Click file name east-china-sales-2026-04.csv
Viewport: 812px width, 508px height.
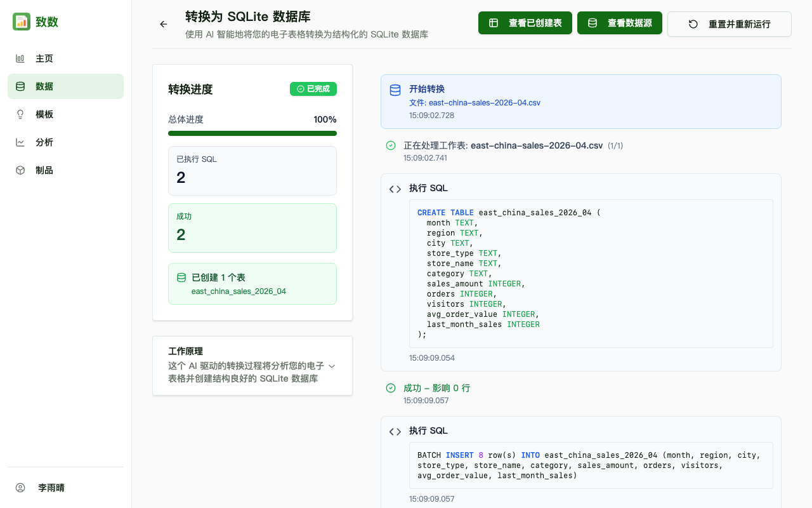click(485, 102)
